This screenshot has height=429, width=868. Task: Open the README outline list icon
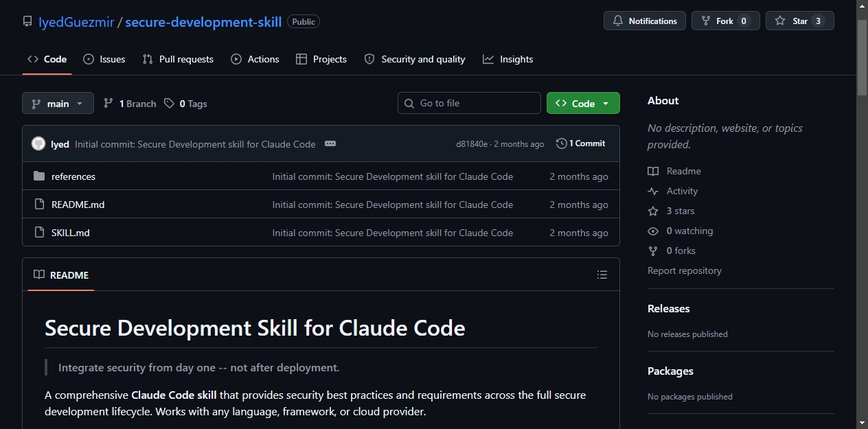pos(602,275)
